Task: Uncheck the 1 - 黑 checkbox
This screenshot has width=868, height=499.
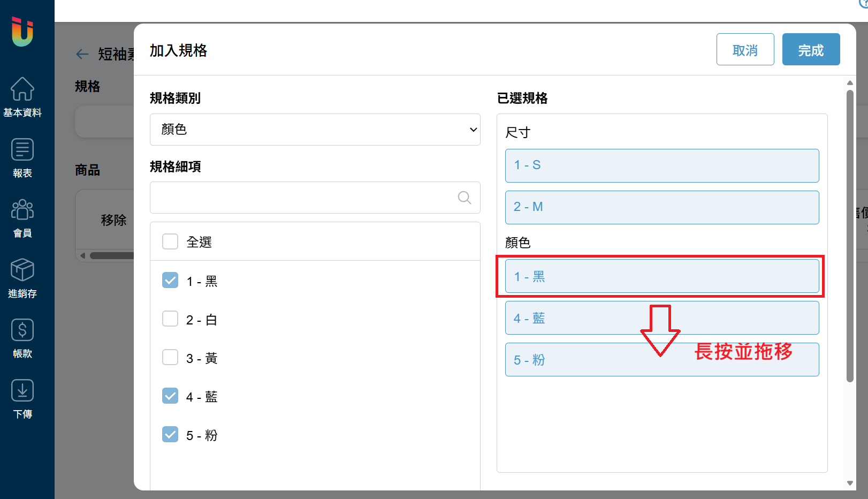Action: pyautogui.click(x=170, y=280)
